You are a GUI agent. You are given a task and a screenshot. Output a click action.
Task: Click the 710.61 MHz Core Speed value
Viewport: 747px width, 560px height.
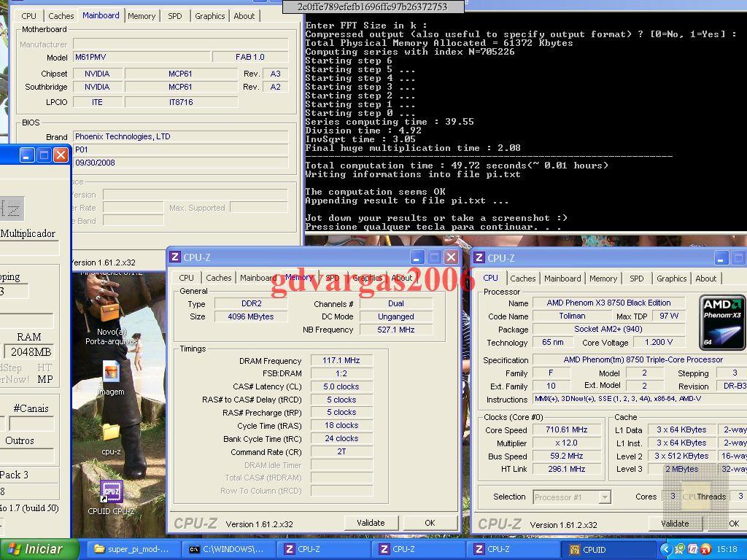pyautogui.click(x=566, y=429)
